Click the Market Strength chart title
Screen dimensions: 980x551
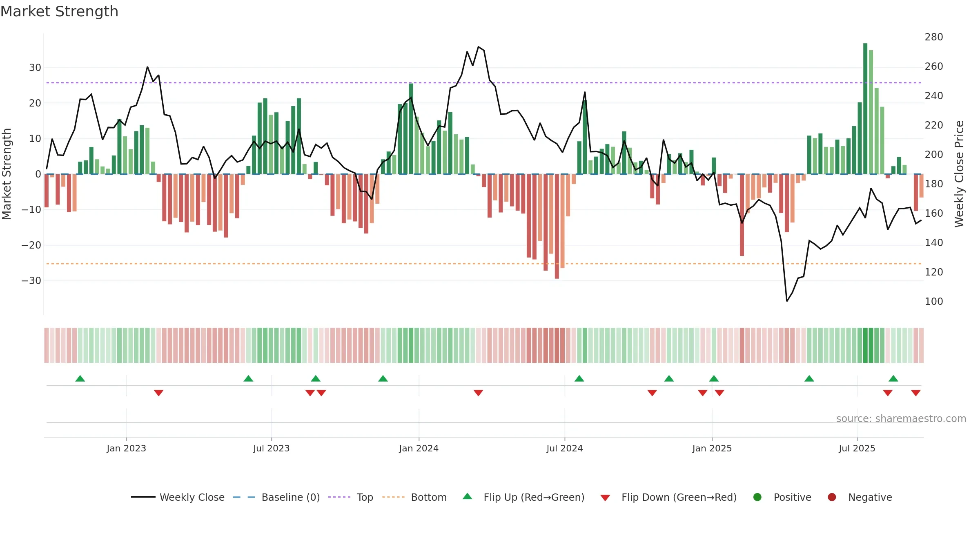tap(59, 11)
